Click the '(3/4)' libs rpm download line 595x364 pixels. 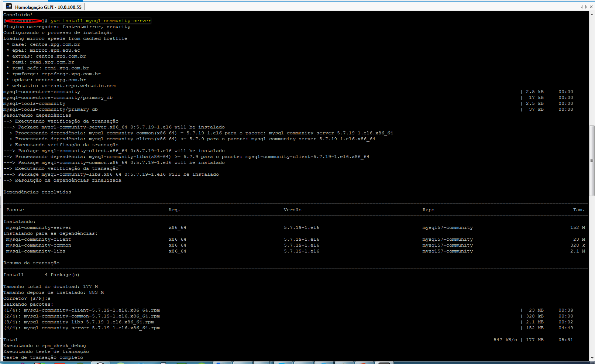79,322
